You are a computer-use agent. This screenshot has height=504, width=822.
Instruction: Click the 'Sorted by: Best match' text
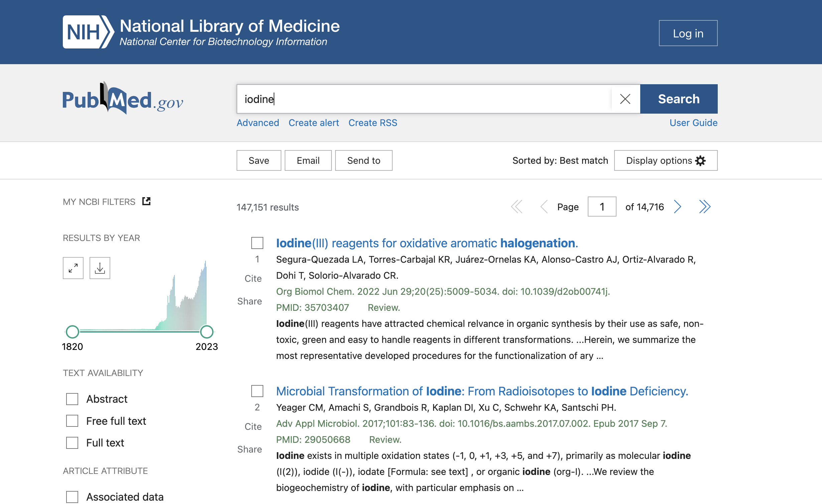[x=560, y=160]
